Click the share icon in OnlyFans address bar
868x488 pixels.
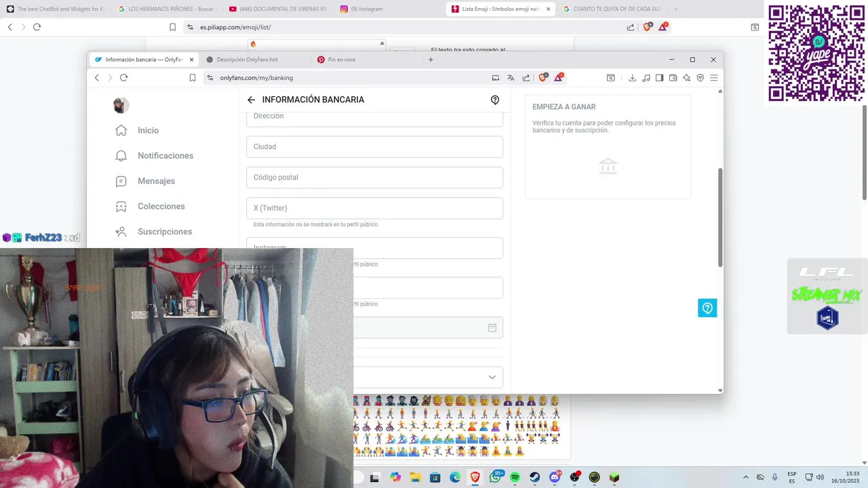[526, 78]
